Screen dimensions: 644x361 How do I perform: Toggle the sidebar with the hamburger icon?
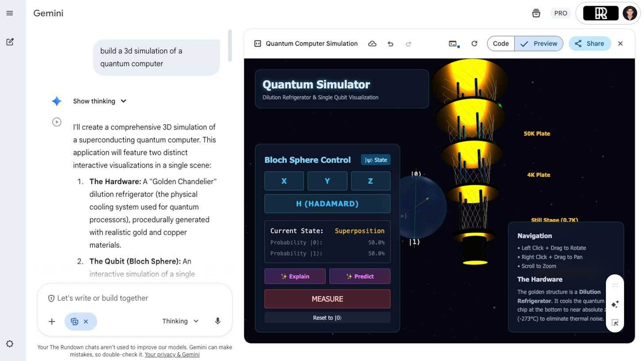click(10, 13)
